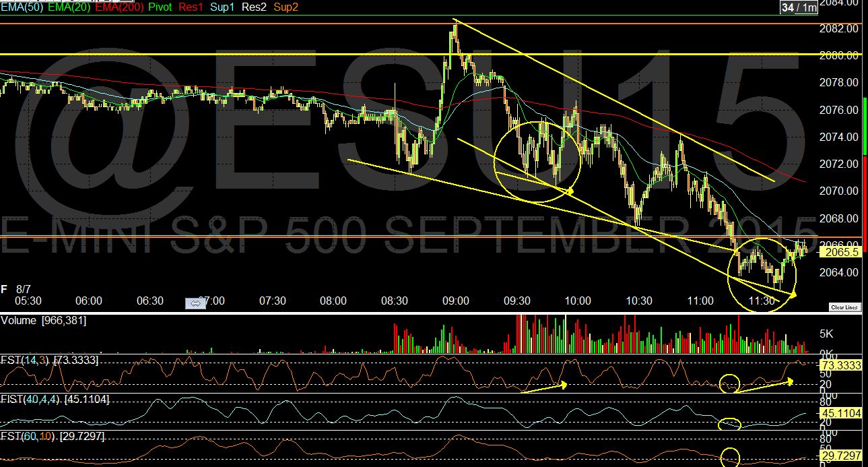The height and width of the screenshot is (467, 868).
Task: Click the 45.1104 stochastic value tag
Action: pos(840,413)
